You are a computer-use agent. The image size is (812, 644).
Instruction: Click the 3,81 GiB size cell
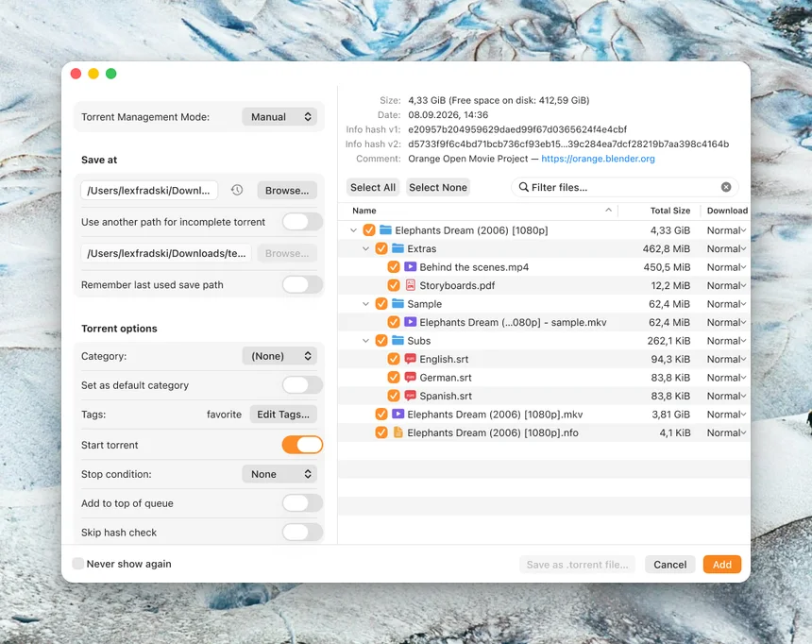tap(670, 414)
